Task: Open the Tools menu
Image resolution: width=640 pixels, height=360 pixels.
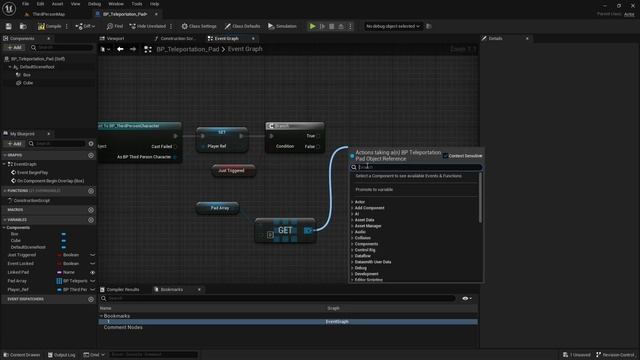Action: [137, 4]
